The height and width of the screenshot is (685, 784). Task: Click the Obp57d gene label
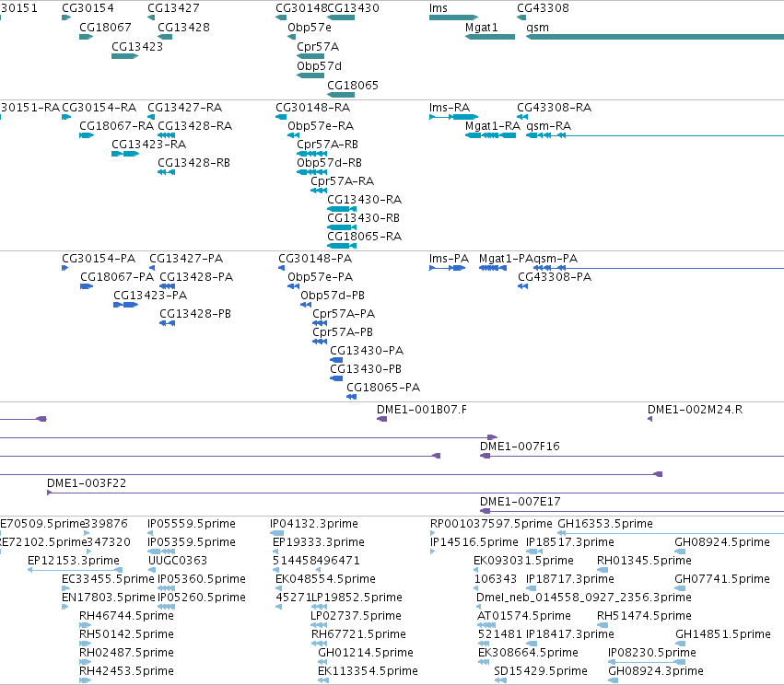point(319,66)
